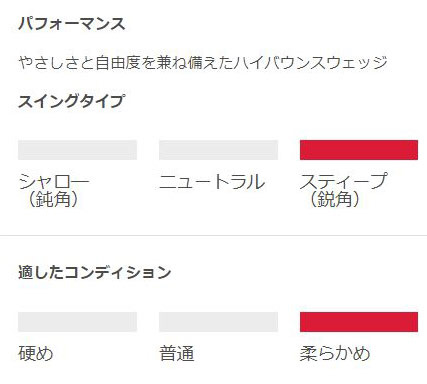427x384 pixels.
Task: Click the スイングタイプ heading
Action: pos(72,101)
